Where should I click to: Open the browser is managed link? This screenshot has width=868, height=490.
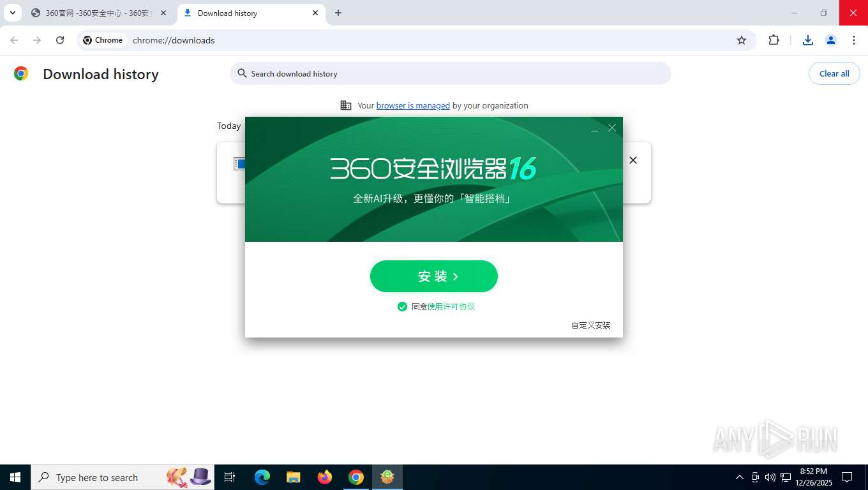(413, 106)
